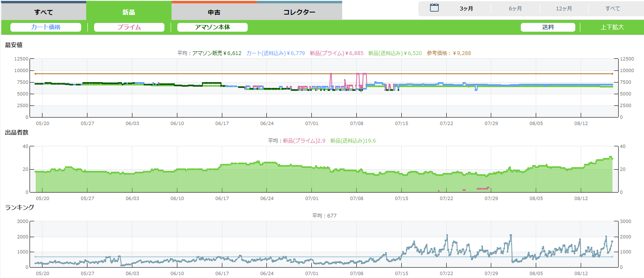Select the すべて time range option
Image resolution: width=644 pixels, height=278 pixels.
612,9
